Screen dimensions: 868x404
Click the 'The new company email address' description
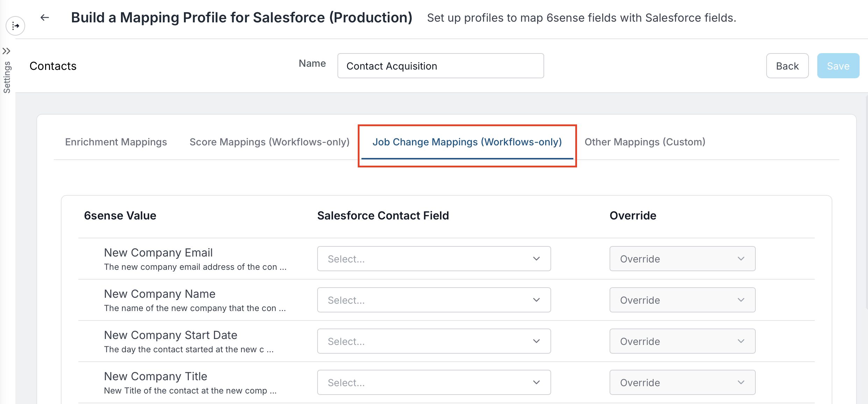[195, 267]
